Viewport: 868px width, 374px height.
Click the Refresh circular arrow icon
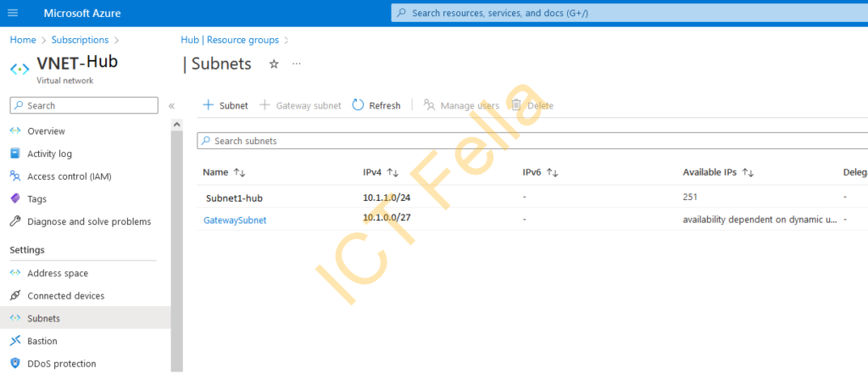(x=359, y=104)
